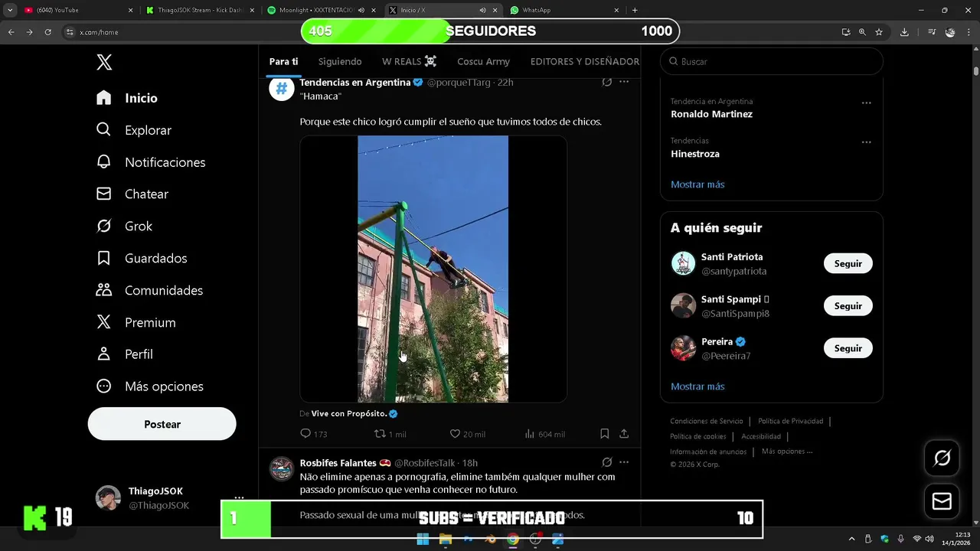Expand Más opciones in the footer
Viewport: 980px width, 551px height.
click(787, 452)
